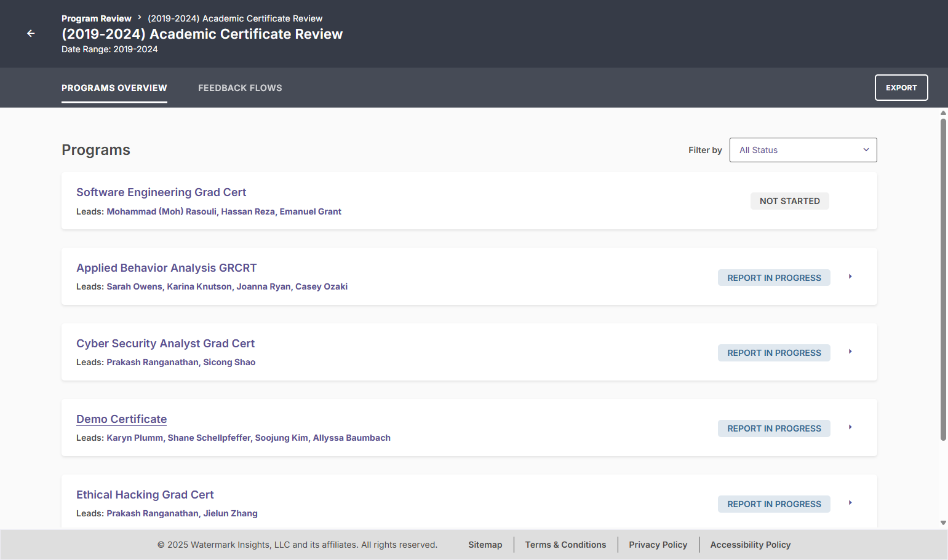The width and height of the screenshot is (948, 560).
Task: Open Software Engineering Grad Cert program
Action: tap(161, 192)
